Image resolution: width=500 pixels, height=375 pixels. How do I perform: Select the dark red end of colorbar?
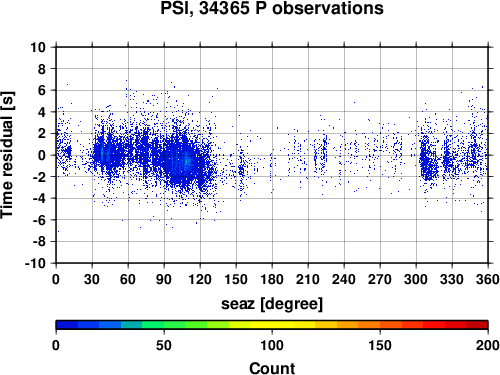tap(477, 325)
